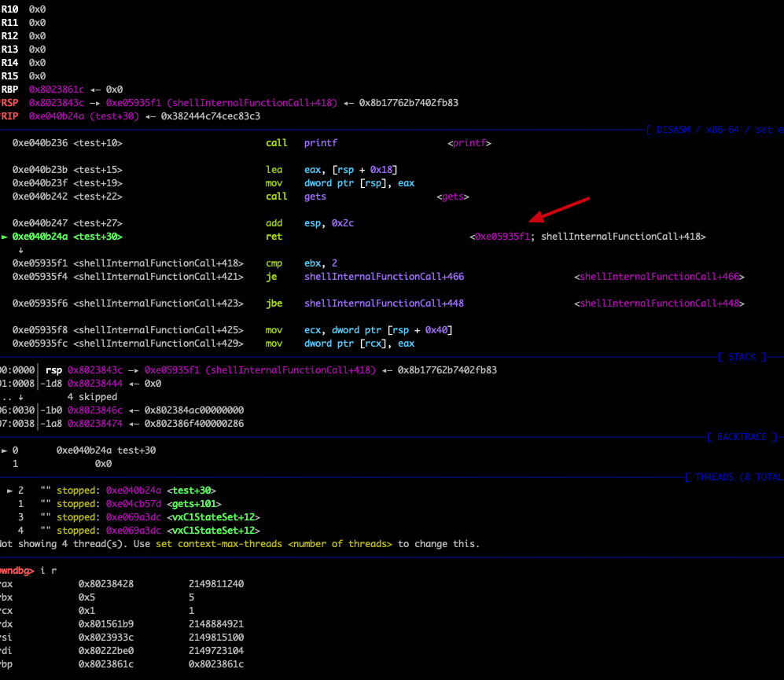The image size is (784, 680).
Task: Click the rax value 0x80238428 in register dump
Action: coord(106,584)
